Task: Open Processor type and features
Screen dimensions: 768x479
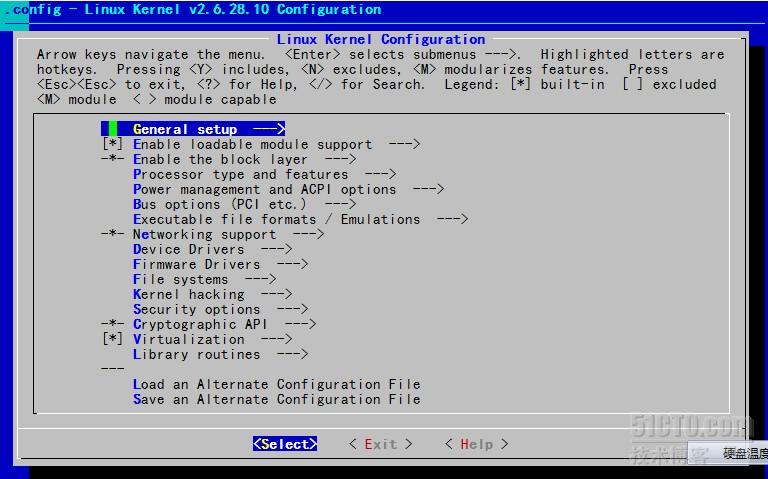Action: [264, 174]
